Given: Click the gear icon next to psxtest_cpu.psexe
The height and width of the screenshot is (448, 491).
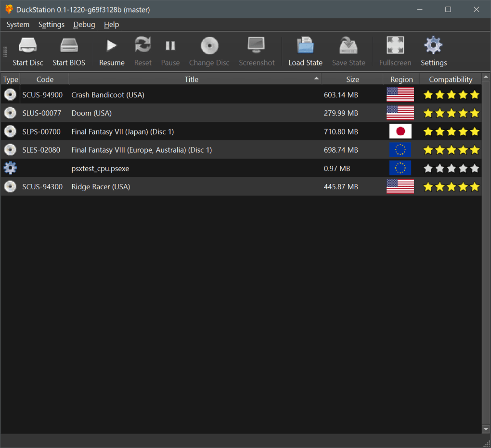Looking at the screenshot, I should [x=10, y=169].
